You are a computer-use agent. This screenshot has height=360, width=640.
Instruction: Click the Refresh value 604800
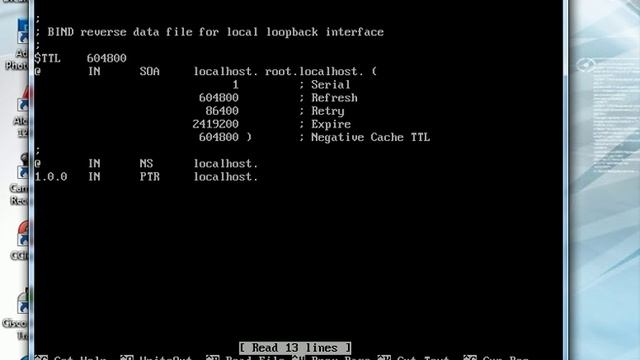[x=219, y=98]
